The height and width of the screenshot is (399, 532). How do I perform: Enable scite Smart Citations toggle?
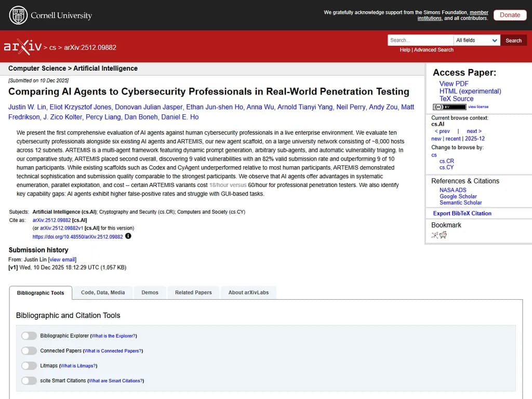coord(29,381)
